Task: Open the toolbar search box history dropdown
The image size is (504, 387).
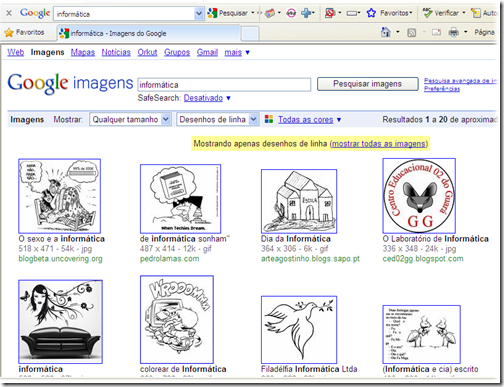Action: click(x=199, y=14)
